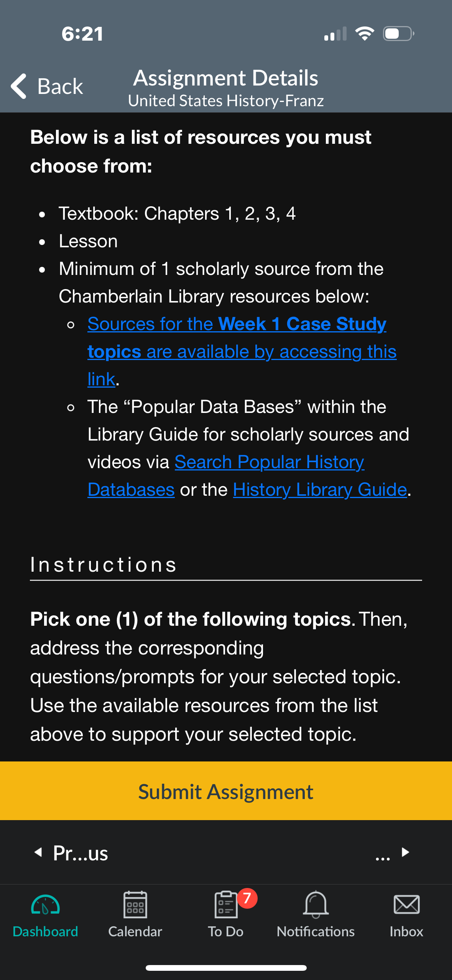Image resolution: width=452 pixels, height=980 pixels.
Task: Open Search Popular History Databases link
Action: tap(226, 476)
